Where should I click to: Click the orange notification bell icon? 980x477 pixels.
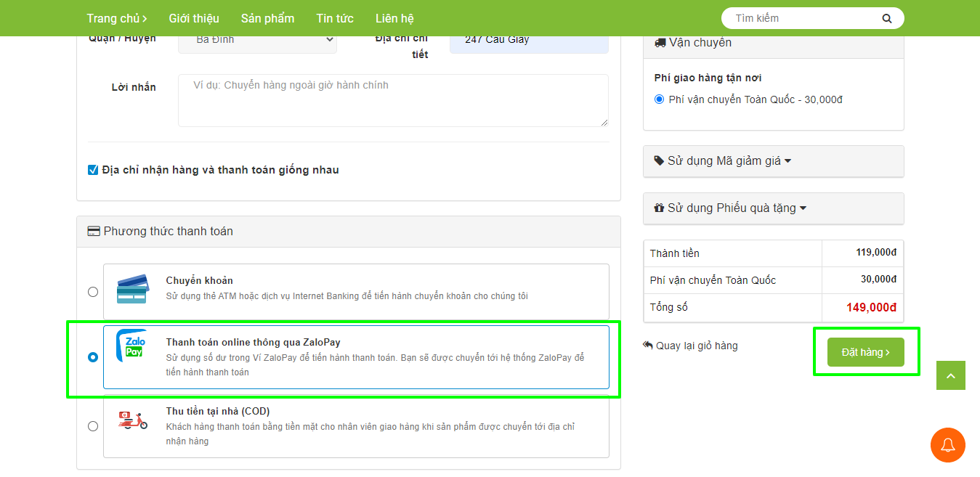coord(948,445)
